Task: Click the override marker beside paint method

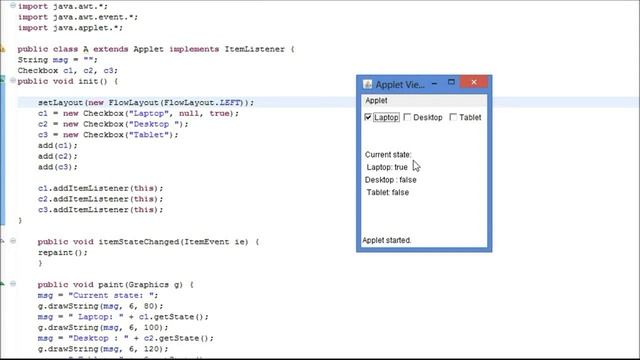Action: (x=2, y=284)
